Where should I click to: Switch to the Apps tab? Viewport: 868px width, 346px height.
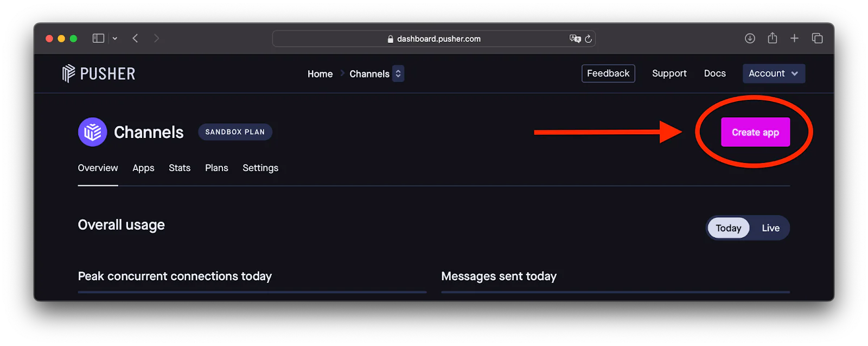click(143, 168)
